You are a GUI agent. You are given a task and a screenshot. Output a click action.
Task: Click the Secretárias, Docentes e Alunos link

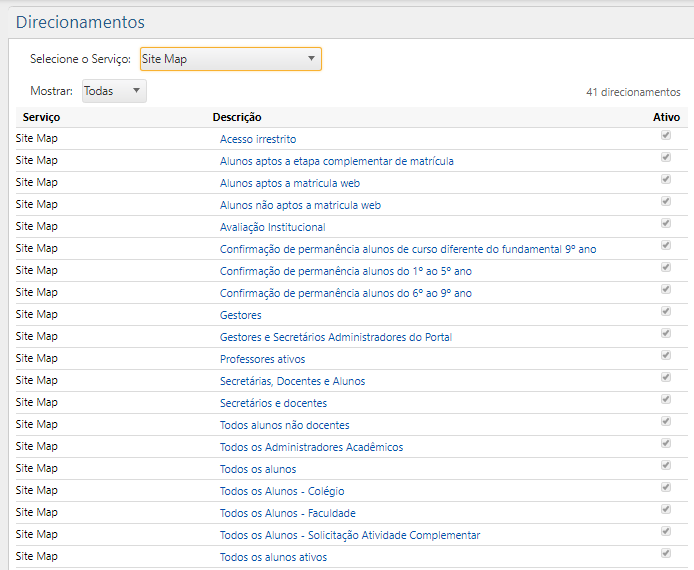tap(292, 381)
